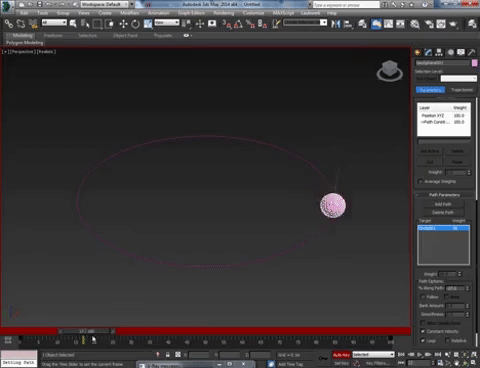Open the Graph Editors menu
This screenshot has height=368, width=480.
pos(191,13)
